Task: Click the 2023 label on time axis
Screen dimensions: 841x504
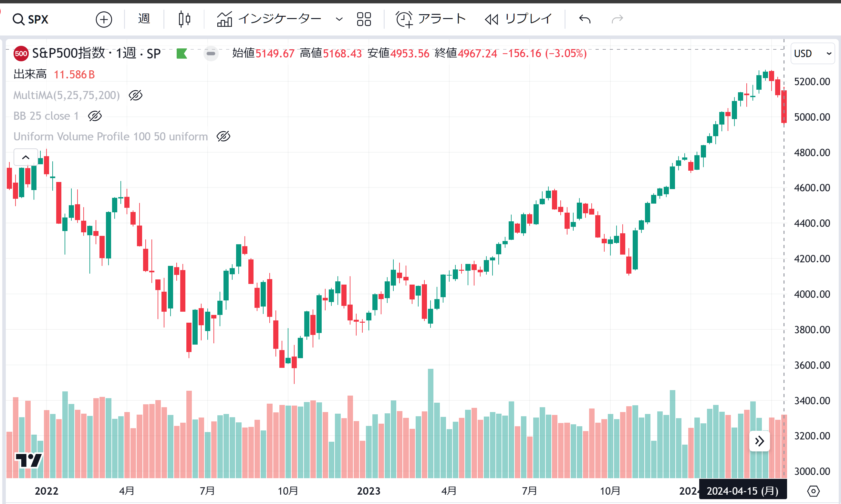Action: click(x=369, y=491)
